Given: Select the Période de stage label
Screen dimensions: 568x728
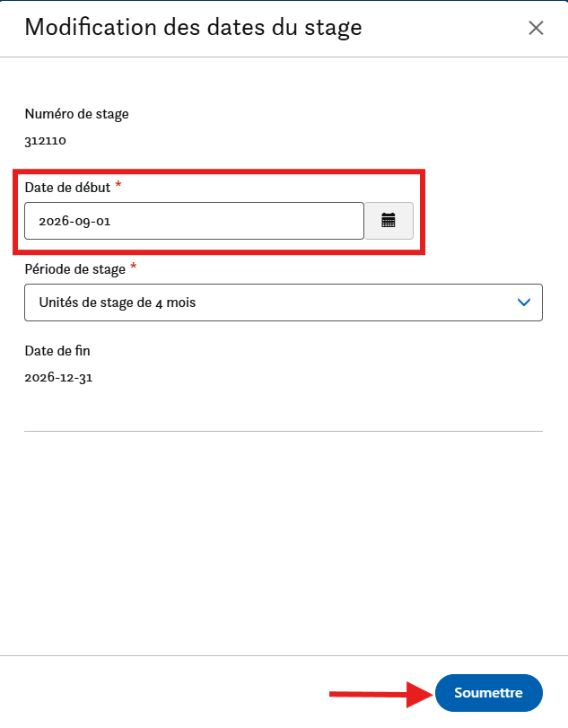Looking at the screenshot, I should coord(74,269).
